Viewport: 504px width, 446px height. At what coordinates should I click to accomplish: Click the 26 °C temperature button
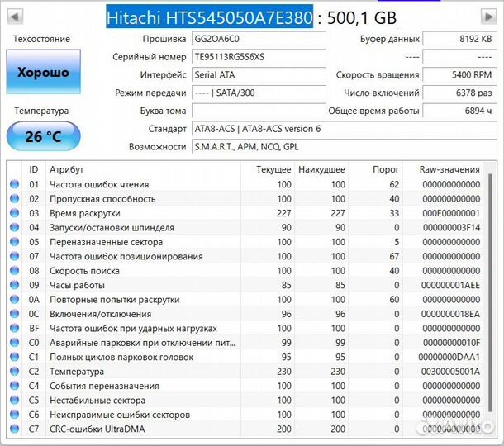[x=44, y=136]
